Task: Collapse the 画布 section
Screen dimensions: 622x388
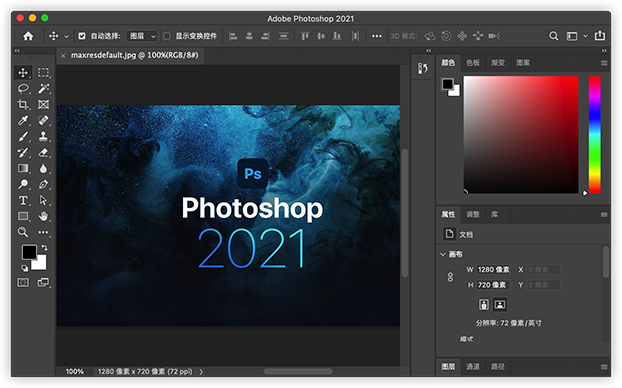Action: click(x=443, y=254)
